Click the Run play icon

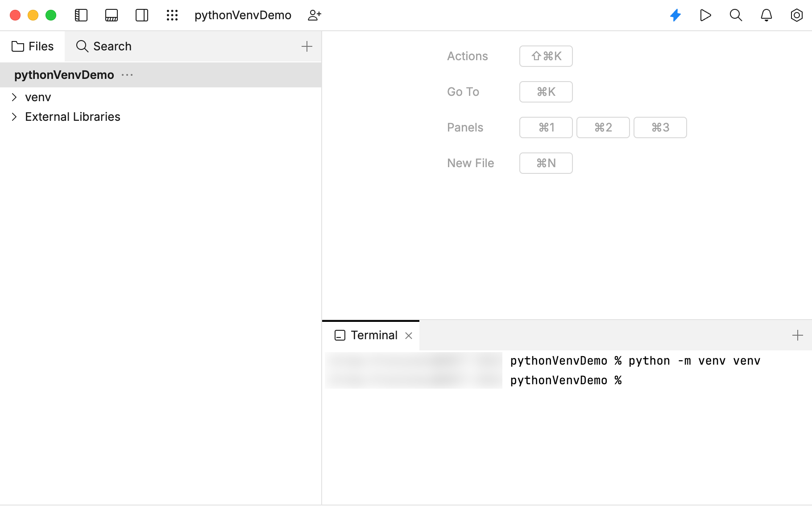[705, 15]
